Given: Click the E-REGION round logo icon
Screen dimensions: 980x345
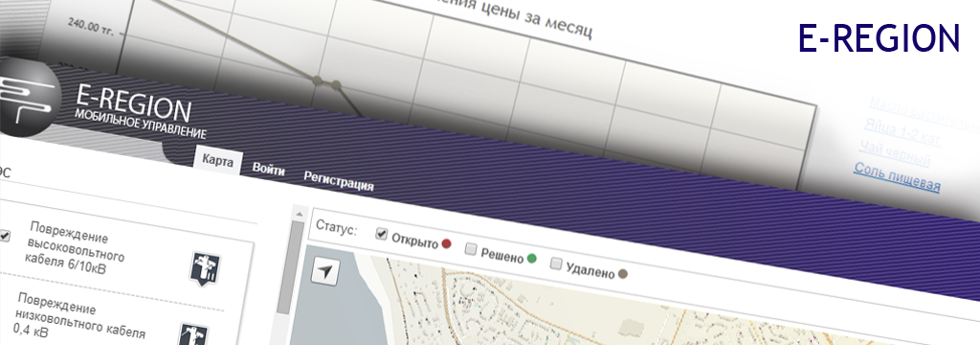Looking at the screenshot, I should [x=28, y=97].
